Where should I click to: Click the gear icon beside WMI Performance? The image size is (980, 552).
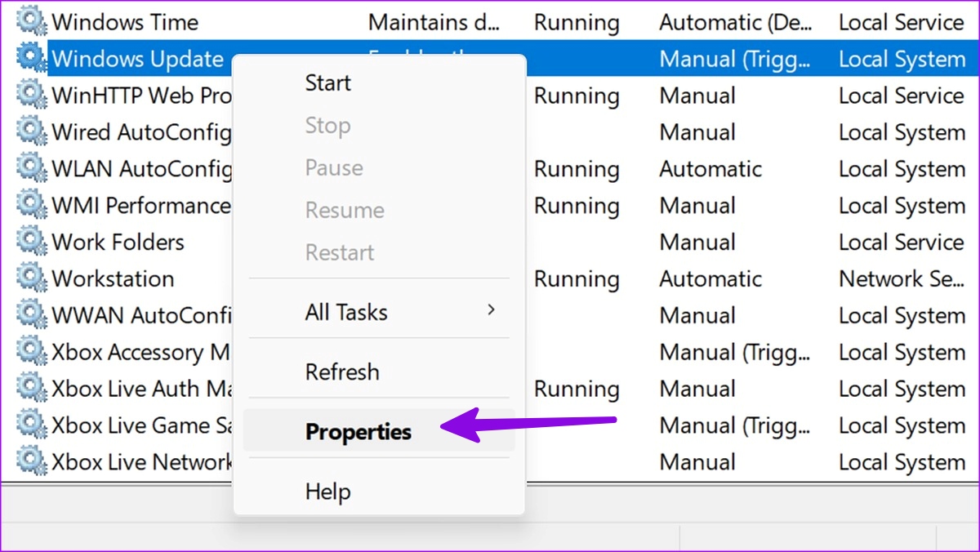point(32,205)
